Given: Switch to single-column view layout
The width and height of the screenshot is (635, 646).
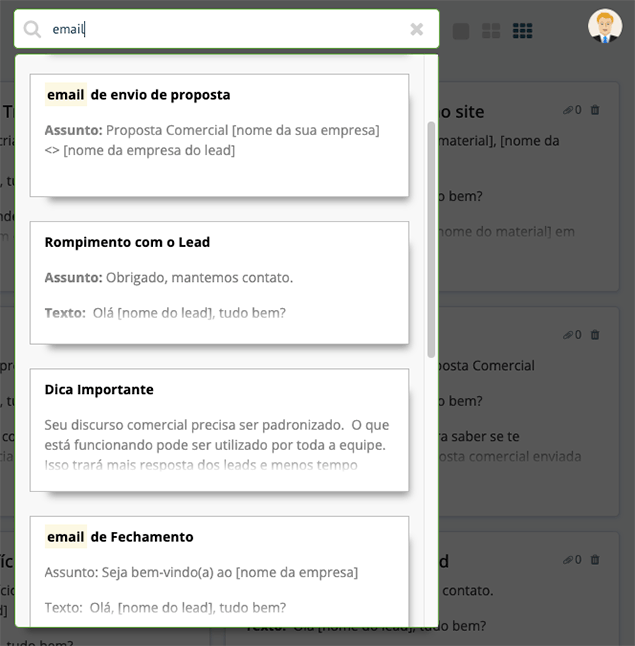Looking at the screenshot, I should pyautogui.click(x=461, y=31).
